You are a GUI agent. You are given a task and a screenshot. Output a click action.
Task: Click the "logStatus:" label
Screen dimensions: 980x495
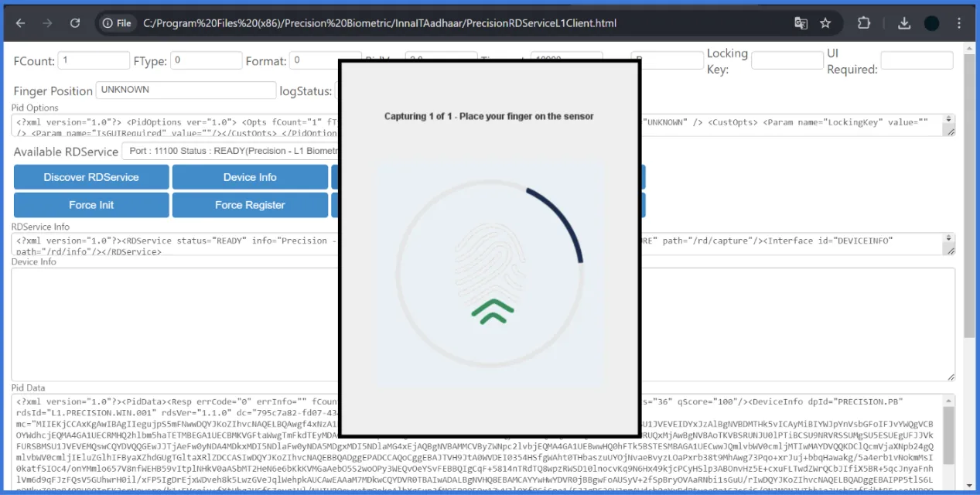pos(306,91)
